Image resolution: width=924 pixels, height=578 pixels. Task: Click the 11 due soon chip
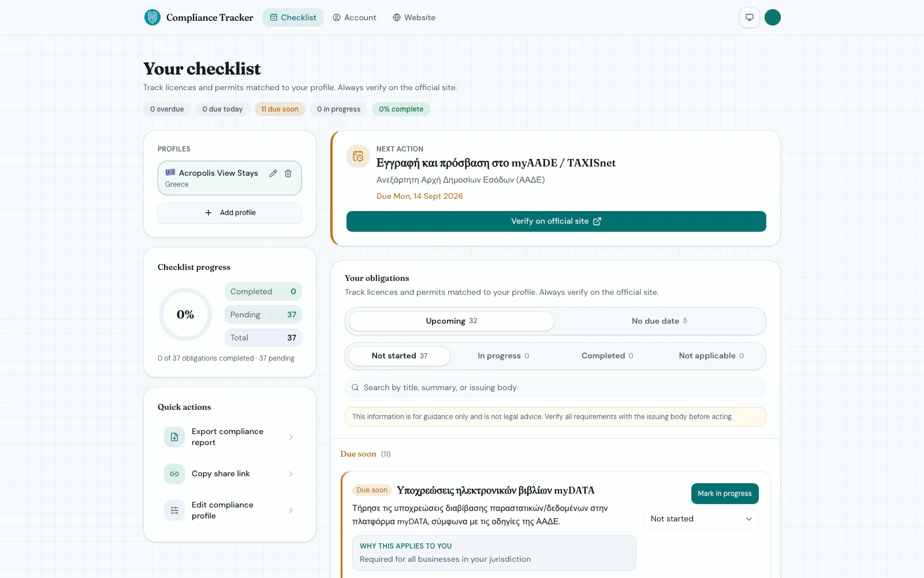click(x=280, y=109)
